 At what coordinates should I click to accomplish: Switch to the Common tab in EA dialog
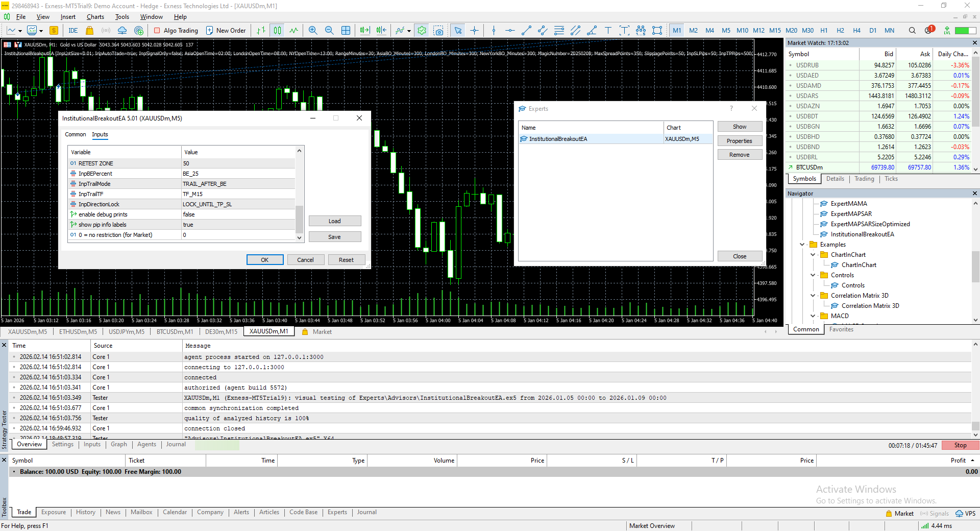[75, 135]
